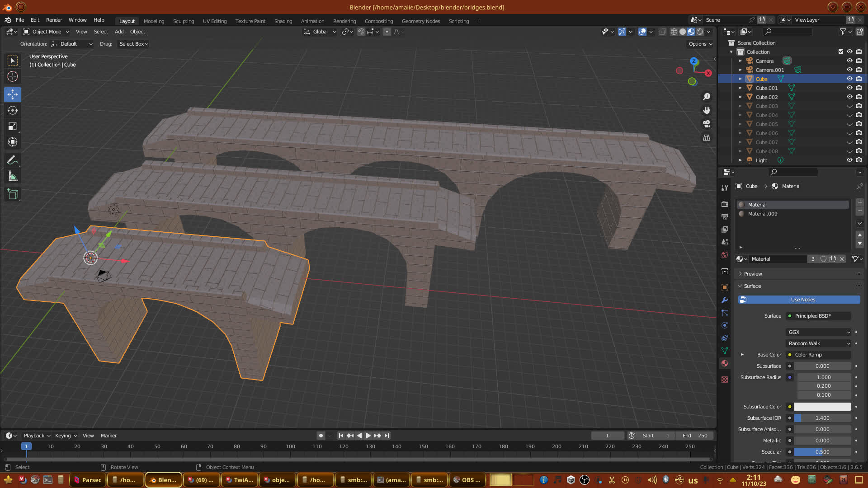The image size is (868, 488).
Task: Select the Measure tool
Action: coord(13,177)
